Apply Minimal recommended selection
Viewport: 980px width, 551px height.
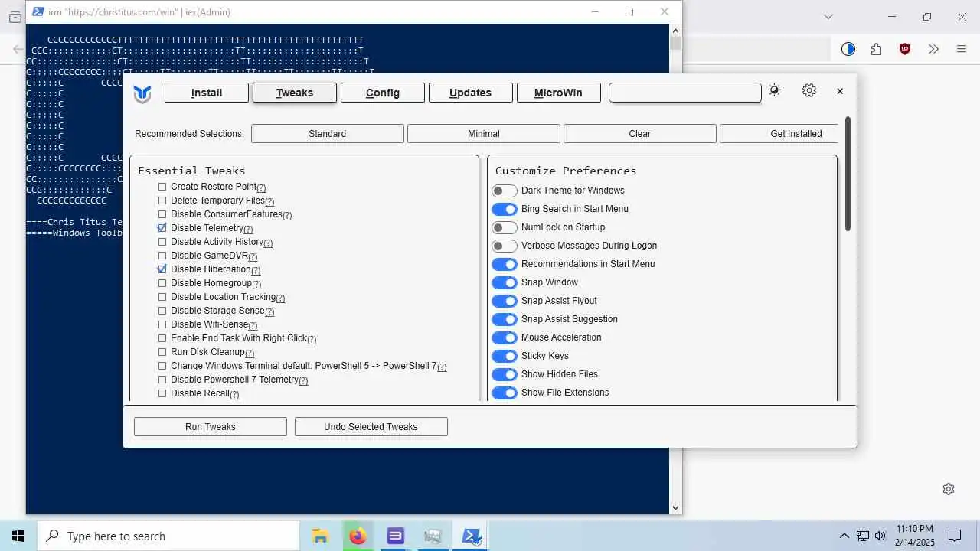(x=484, y=134)
